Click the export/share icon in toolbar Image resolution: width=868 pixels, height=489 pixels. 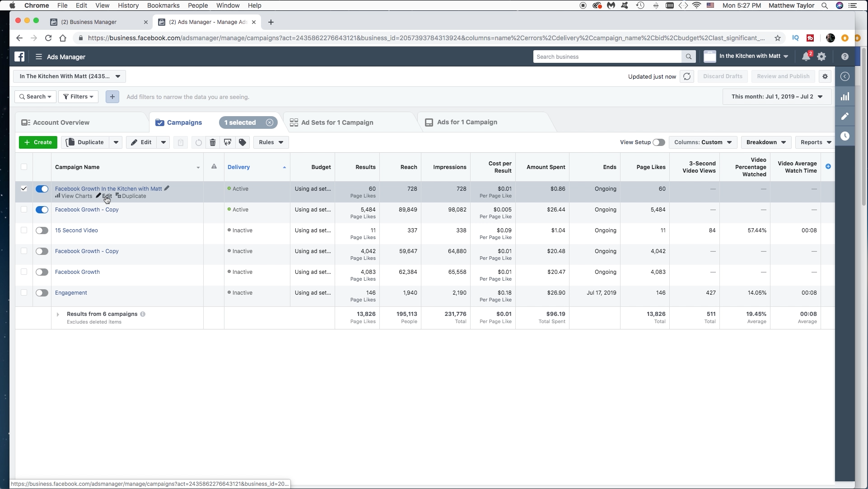228,142
